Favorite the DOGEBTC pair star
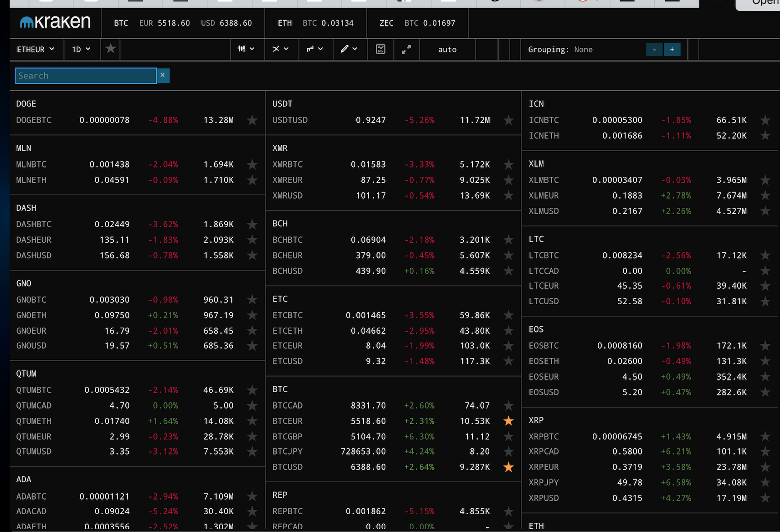 [x=252, y=120]
